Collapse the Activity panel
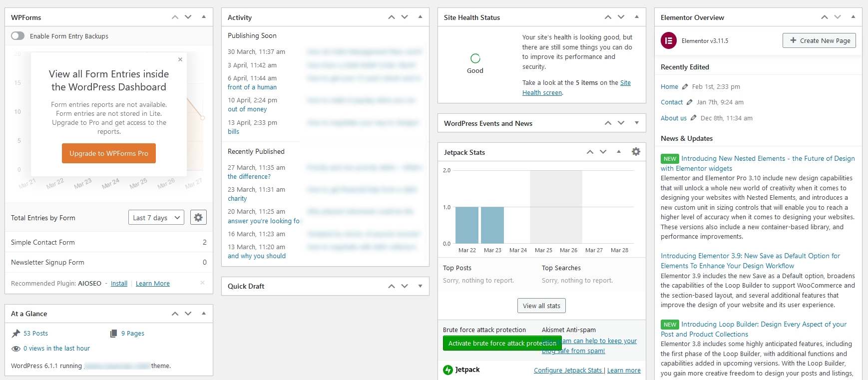 point(420,17)
